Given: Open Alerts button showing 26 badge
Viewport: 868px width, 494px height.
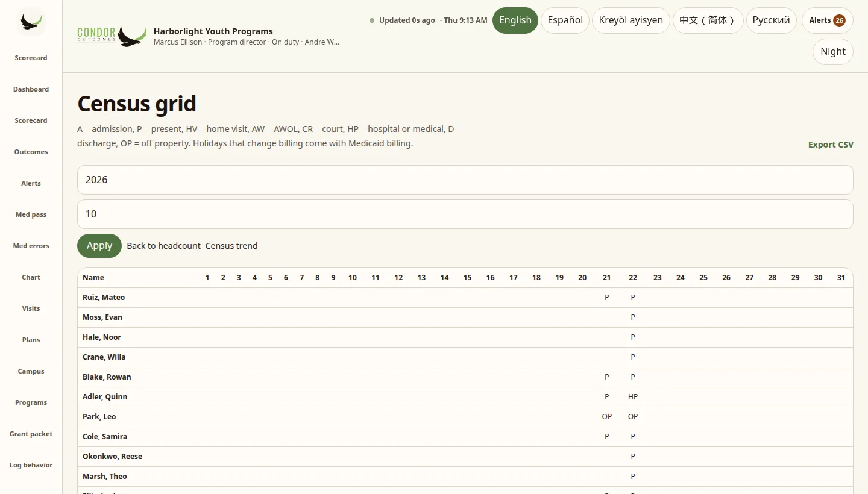Looking at the screenshot, I should click(828, 20).
